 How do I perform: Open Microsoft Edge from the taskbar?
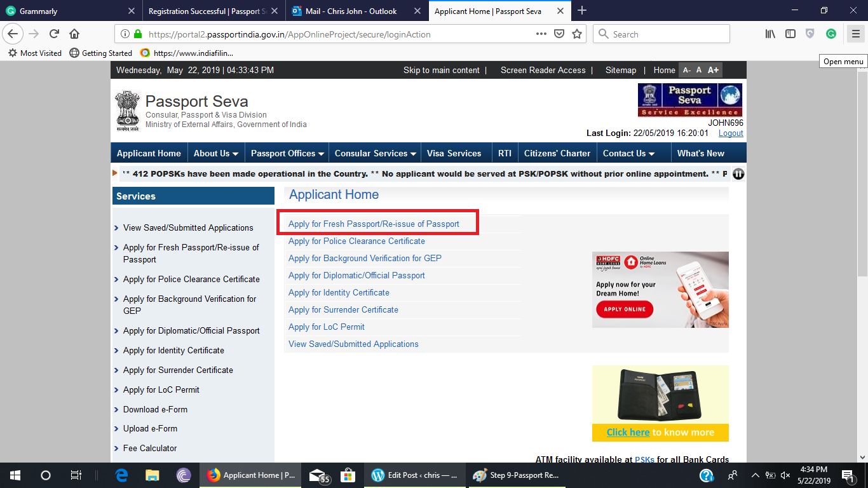coord(121,475)
